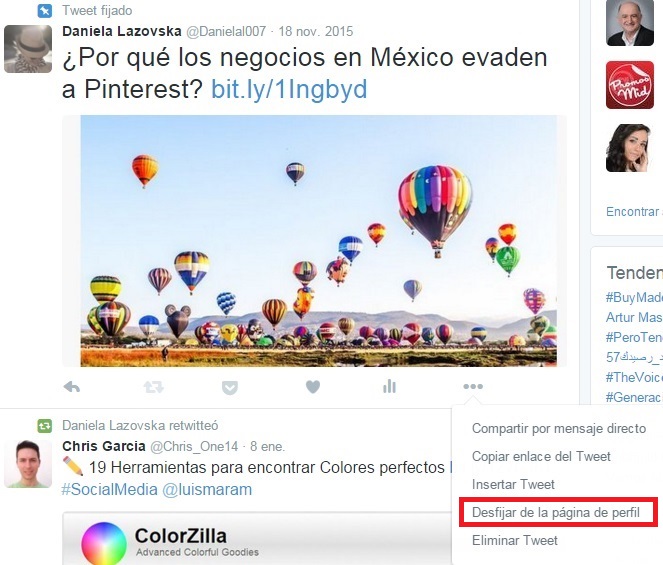The image size is (663, 565).
Task: Click Daniela Lazovska's hat avatar
Action: [28, 49]
